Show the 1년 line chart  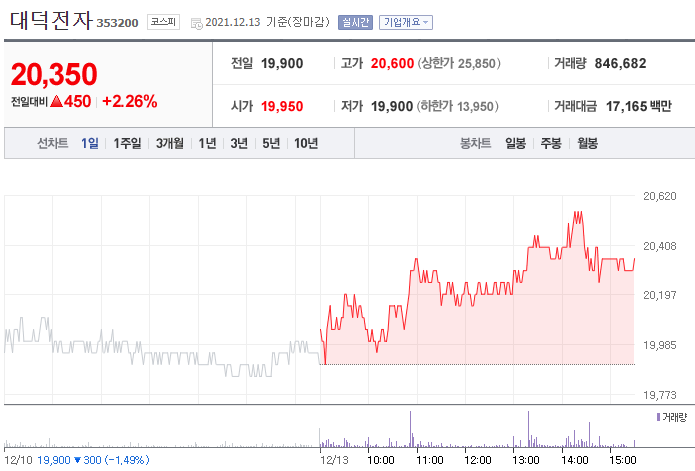tap(207, 143)
